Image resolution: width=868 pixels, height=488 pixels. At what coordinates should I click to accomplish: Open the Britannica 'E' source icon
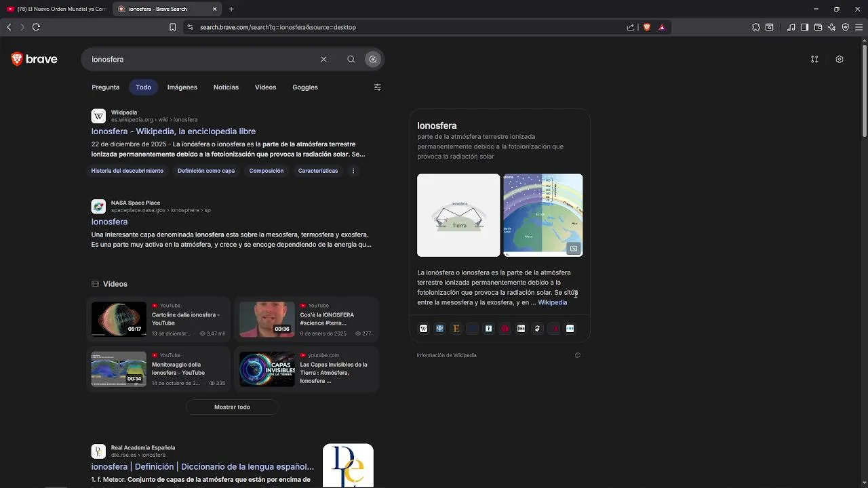pos(456,329)
